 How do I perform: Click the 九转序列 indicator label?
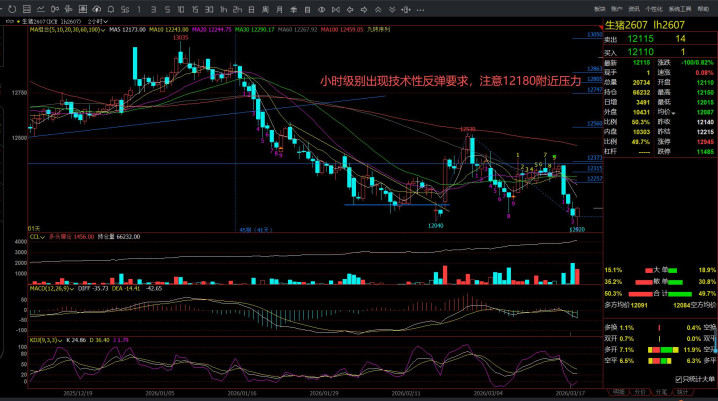(x=267, y=30)
